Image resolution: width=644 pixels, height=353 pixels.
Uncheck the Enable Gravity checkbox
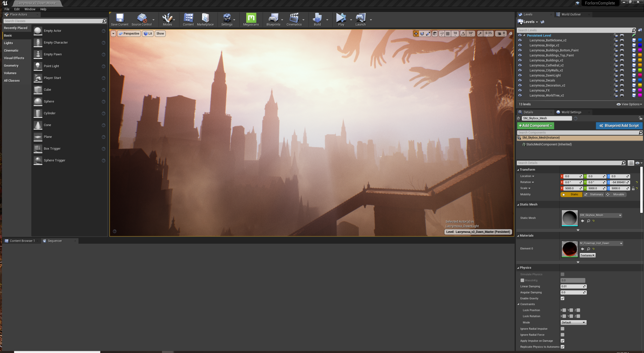pos(562,298)
